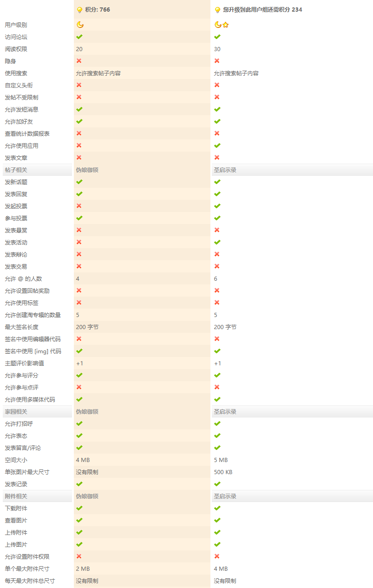This screenshot has width=373, height=588.
Task: Click 发表辩论 red cross in 伪娘枷锁 column
Action: pos(79,254)
